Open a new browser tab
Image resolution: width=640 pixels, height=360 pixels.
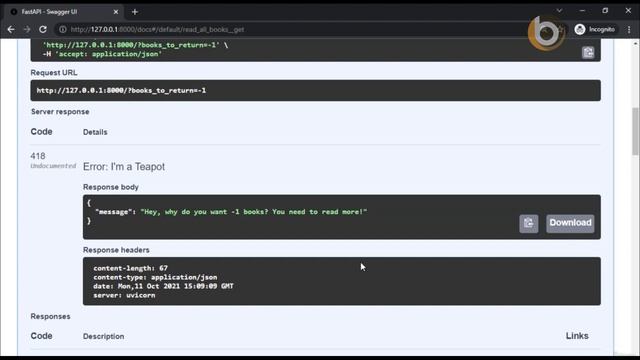(x=135, y=12)
